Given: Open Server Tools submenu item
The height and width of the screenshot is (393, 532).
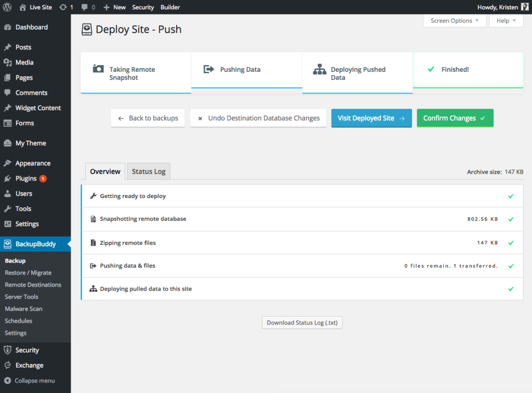Looking at the screenshot, I should pyautogui.click(x=21, y=297).
